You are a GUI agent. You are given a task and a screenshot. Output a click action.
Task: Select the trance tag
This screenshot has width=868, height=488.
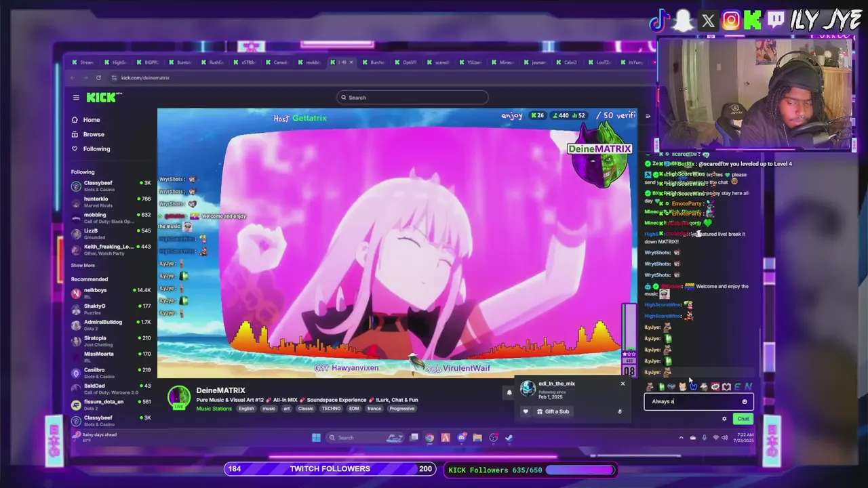(374, 409)
